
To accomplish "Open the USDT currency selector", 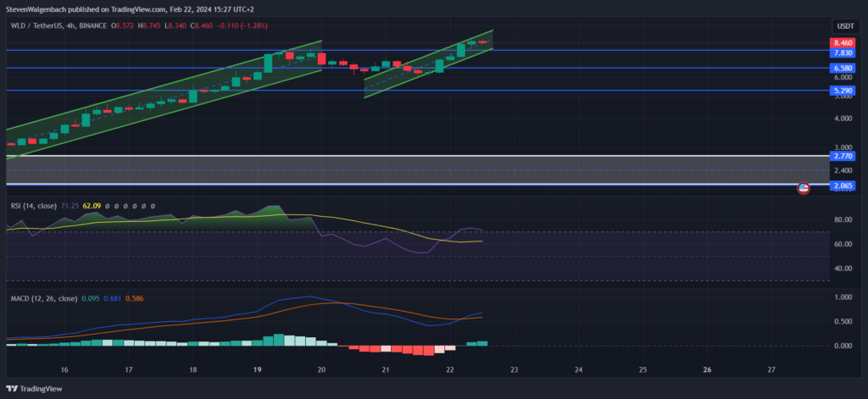I will [843, 26].
